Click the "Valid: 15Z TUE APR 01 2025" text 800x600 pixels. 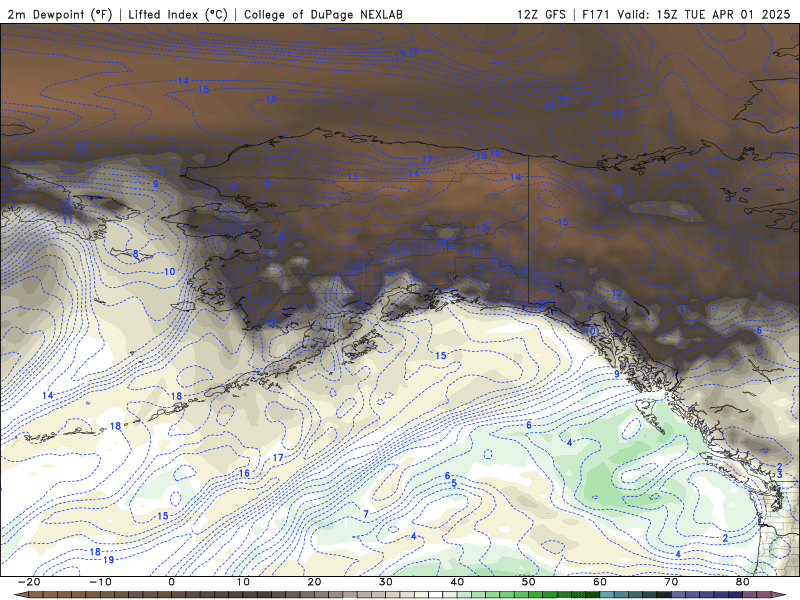(x=704, y=14)
